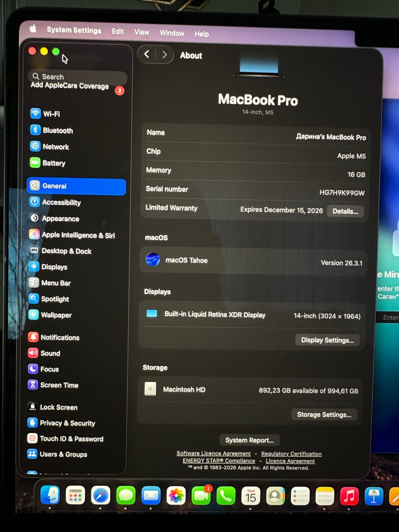Open Privacy & Security settings
Screen dimensions: 399x532
pos(62,423)
